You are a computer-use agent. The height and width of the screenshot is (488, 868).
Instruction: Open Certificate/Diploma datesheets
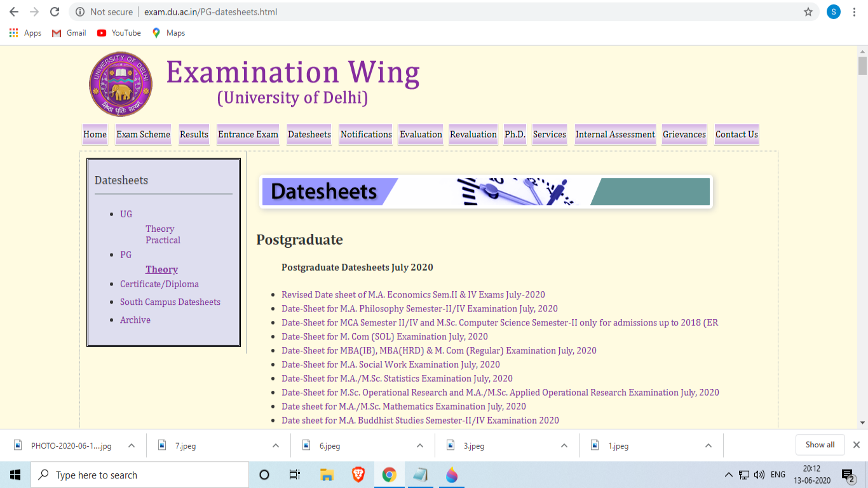[x=159, y=284]
